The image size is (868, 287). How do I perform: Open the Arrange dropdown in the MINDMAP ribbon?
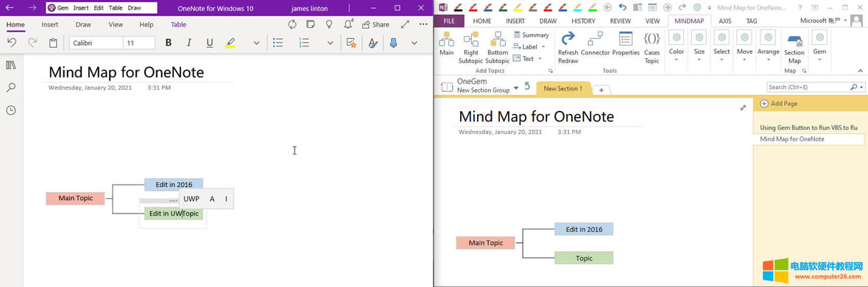[x=769, y=46]
